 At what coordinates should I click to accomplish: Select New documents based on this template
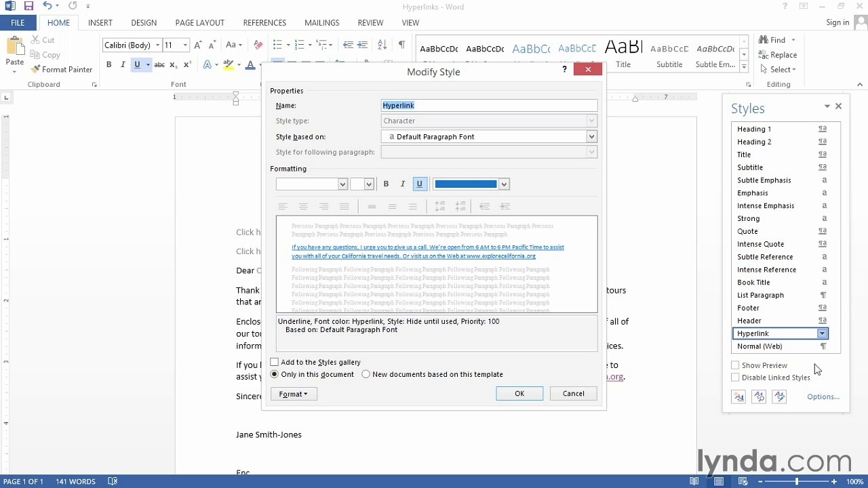point(366,374)
